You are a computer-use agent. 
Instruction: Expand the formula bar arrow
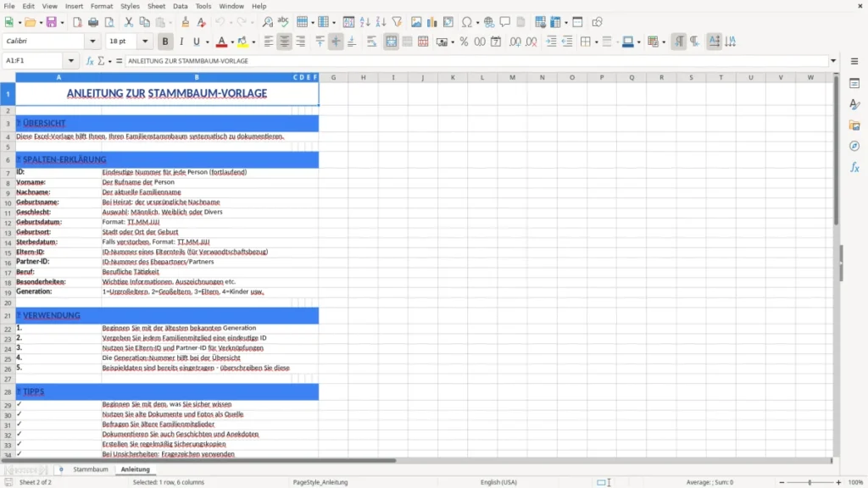pyautogui.click(x=833, y=61)
